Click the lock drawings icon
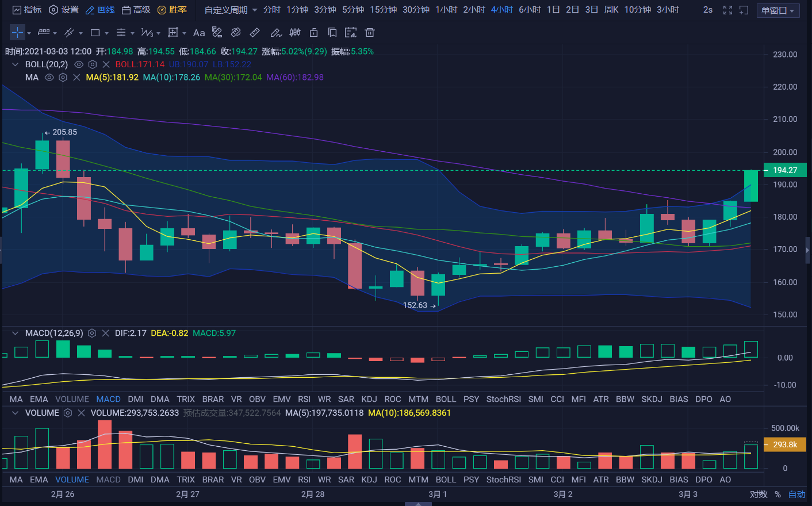The width and height of the screenshot is (812, 506). (x=313, y=33)
